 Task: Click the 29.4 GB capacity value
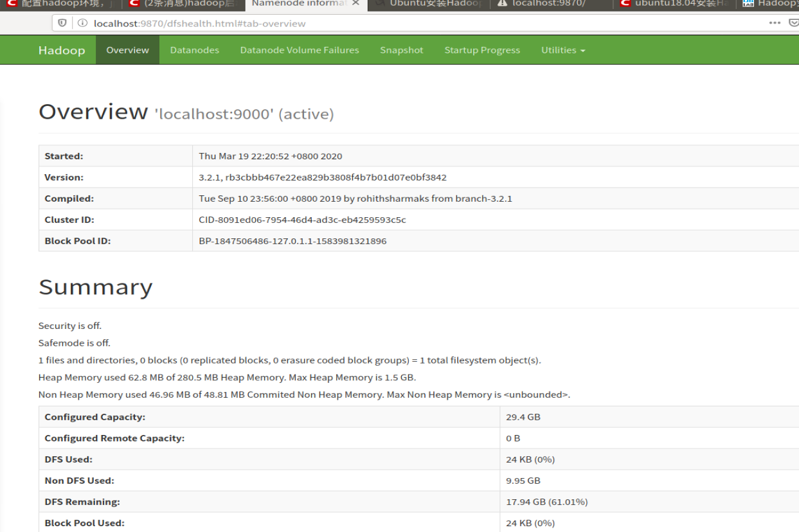(523, 417)
